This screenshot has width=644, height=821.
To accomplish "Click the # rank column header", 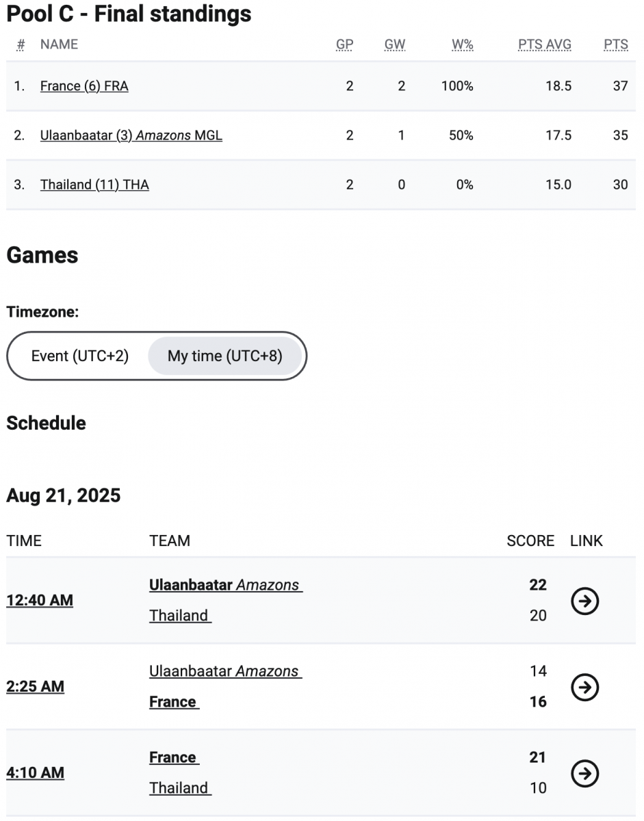I will 21,44.
